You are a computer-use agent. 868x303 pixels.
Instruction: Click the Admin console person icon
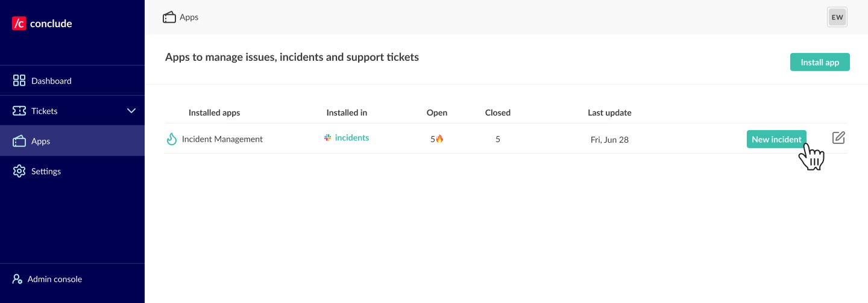pyautogui.click(x=17, y=279)
